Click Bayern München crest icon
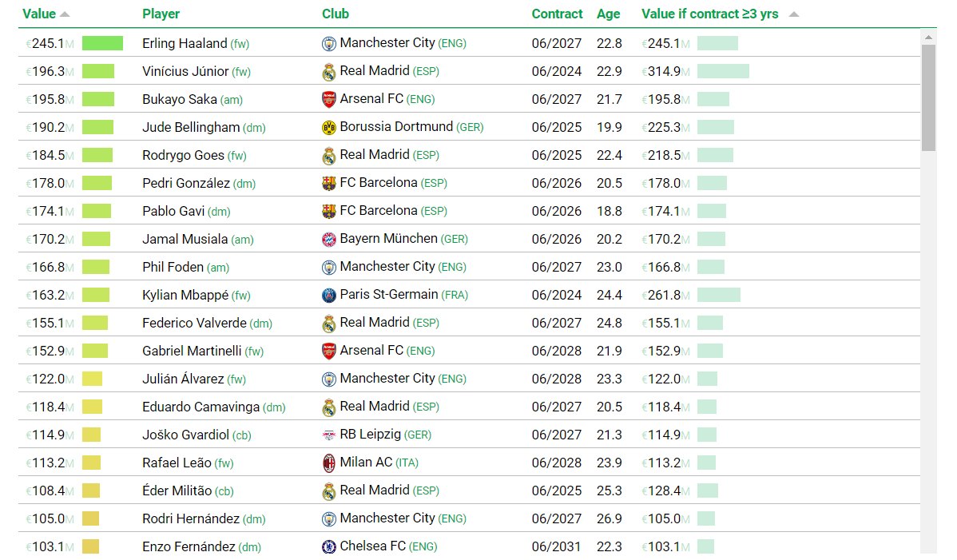The height and width of the screenshot is (560, 957). pos(328,240)
